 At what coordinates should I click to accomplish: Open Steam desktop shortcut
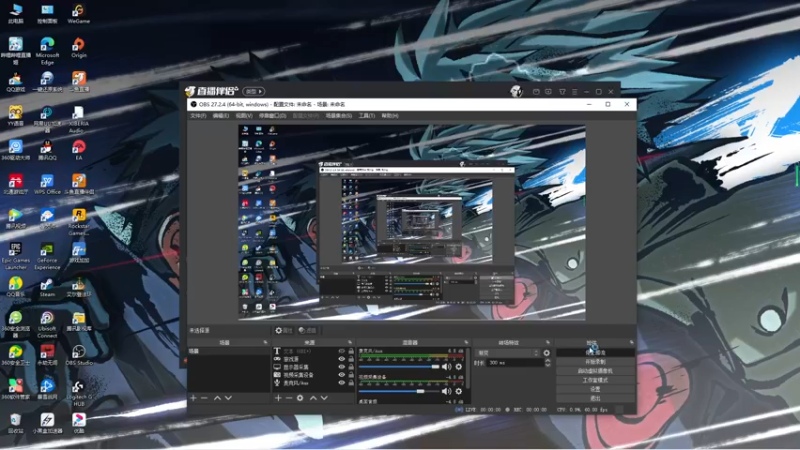pyautogui.click(x=47, y=287)
